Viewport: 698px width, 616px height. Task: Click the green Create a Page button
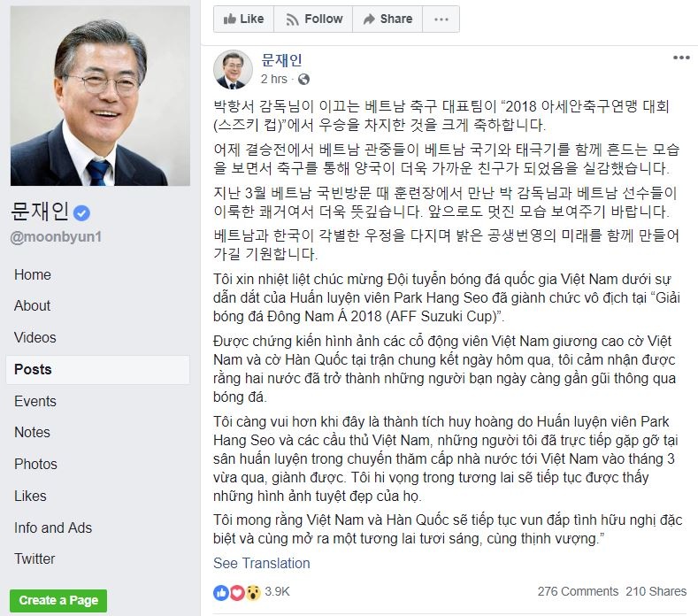coord(58,600)
